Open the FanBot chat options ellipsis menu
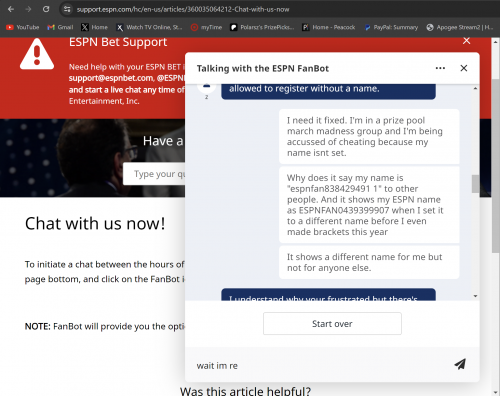Viewport: 500px width, 396px height. tap(440, 68)
